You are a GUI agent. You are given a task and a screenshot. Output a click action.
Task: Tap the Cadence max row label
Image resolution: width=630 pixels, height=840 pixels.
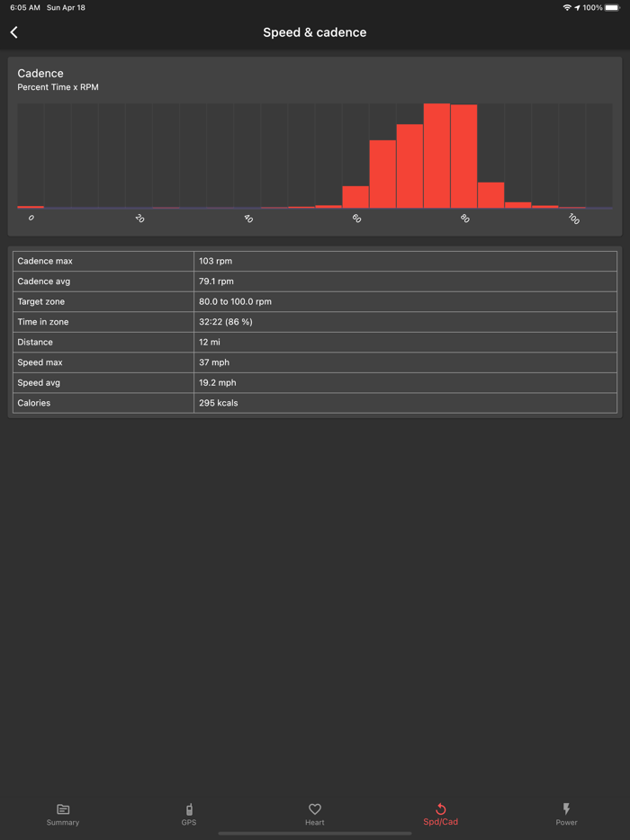click(x=45, y=261)
